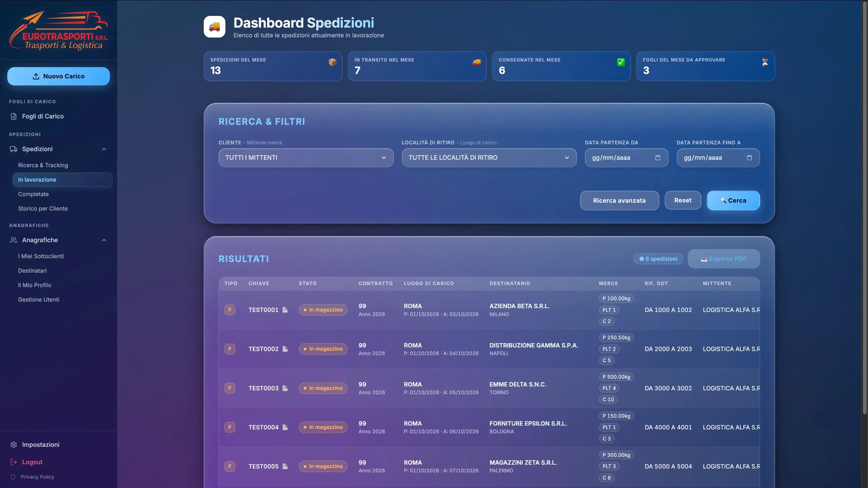The image size is (868, 488).
Task: Click the F type badge for TEST0005
Action: click(x=230, y=466)
